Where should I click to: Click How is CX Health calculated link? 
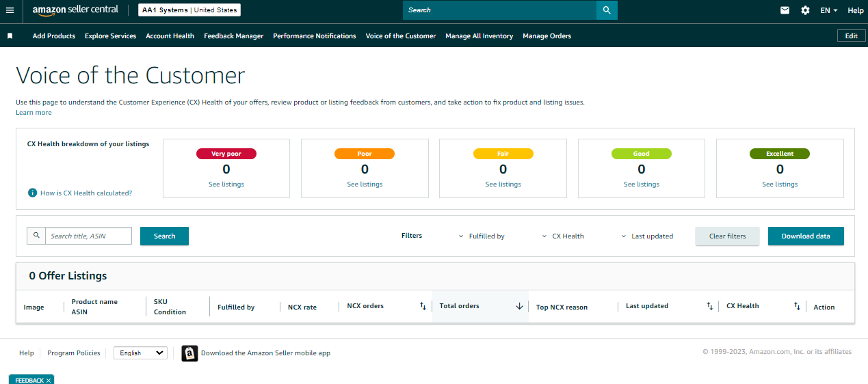tap(86, 193)
